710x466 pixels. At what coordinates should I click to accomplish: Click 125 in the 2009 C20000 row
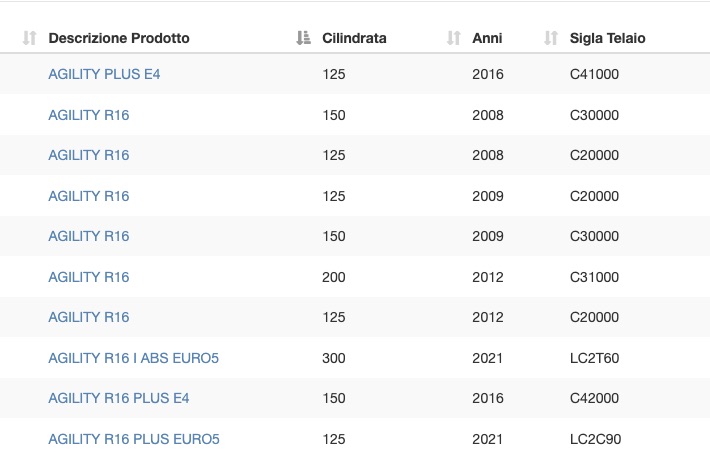[334, 196]
